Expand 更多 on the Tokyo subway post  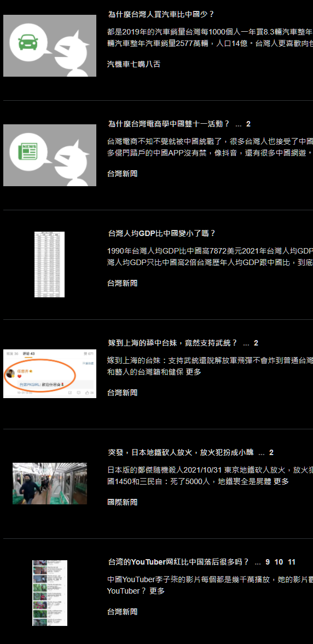(281, 481)
